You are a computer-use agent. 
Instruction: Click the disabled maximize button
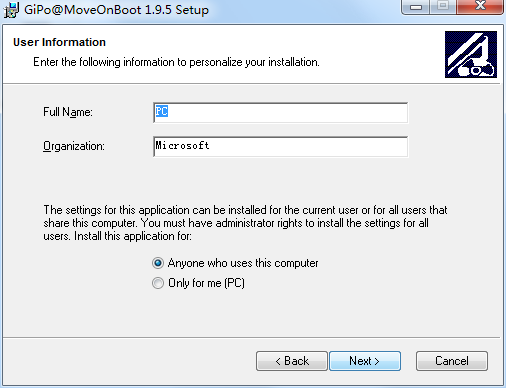pos(443,6)
